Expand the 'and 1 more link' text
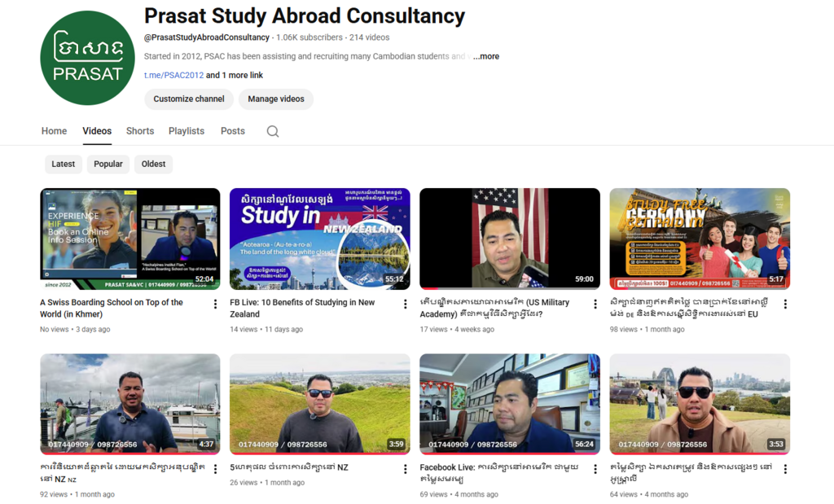 click(x=235, y=76)
